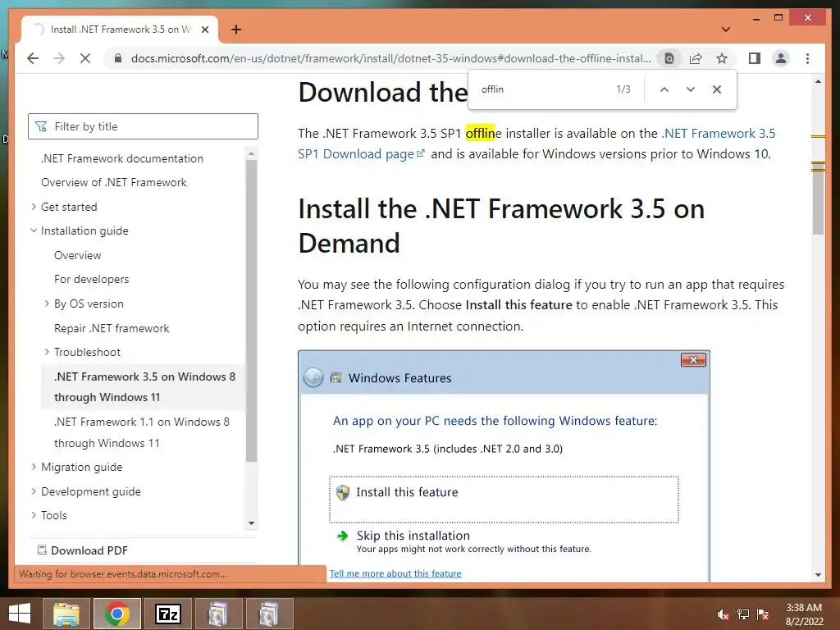Click page scrollbar up arrow

pos(818,81)
